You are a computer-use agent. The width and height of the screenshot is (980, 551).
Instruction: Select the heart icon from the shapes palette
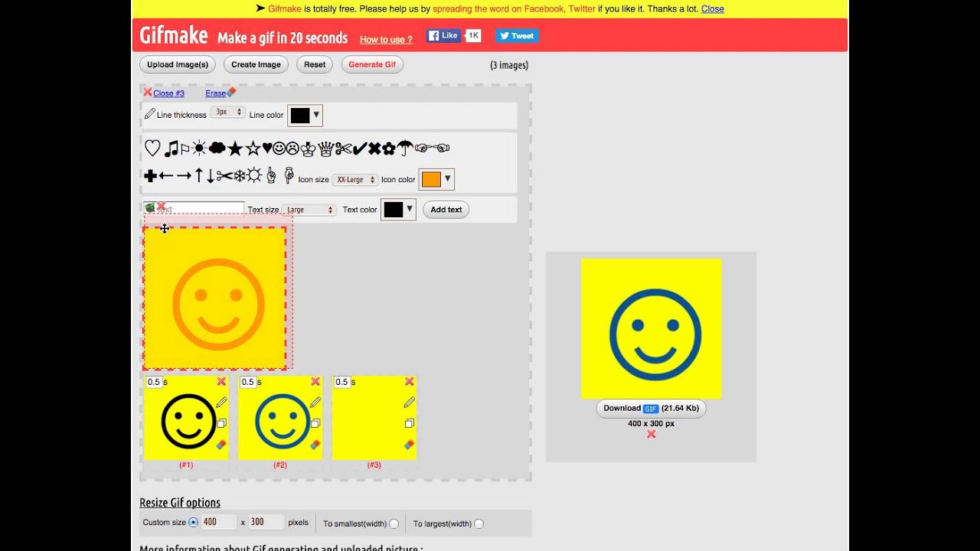(x=152, y=148)
